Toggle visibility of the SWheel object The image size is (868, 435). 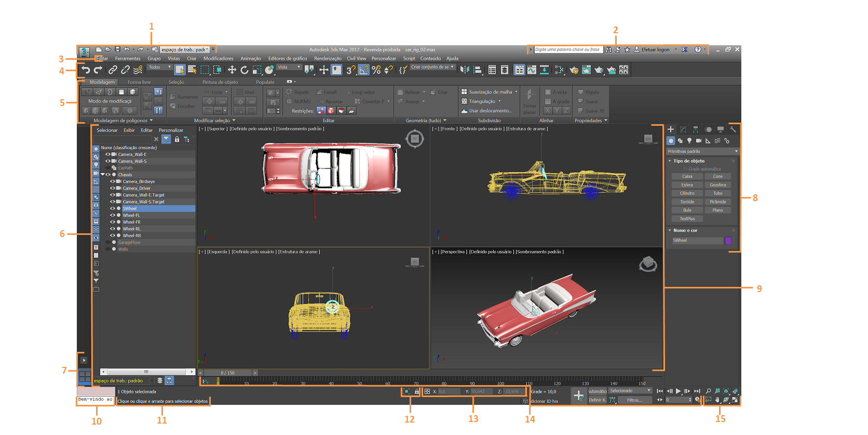[113, 208]
